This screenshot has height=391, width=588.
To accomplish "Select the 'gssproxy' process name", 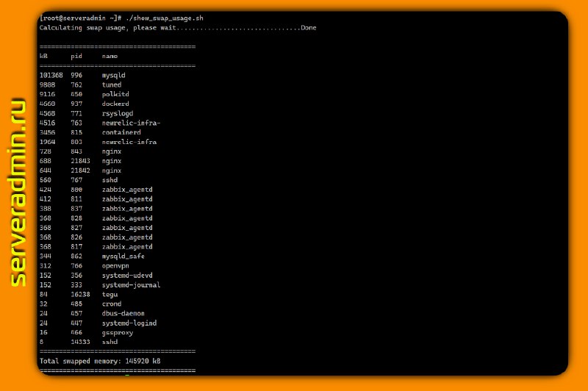I will click(x=118, y=333).
